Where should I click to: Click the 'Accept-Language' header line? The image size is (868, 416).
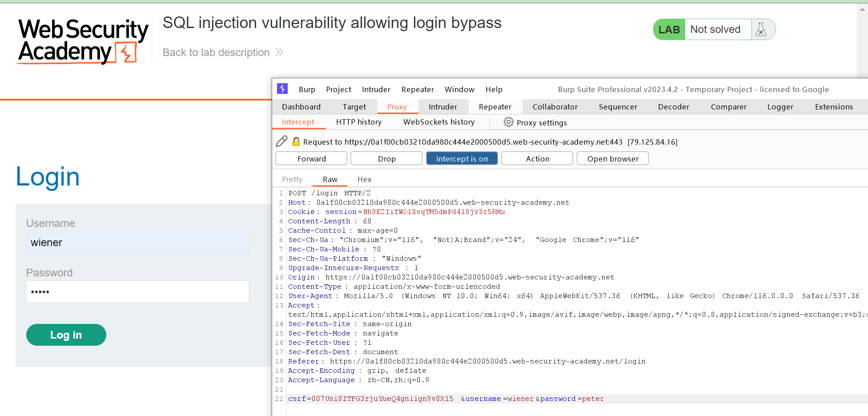pos(358,380)
